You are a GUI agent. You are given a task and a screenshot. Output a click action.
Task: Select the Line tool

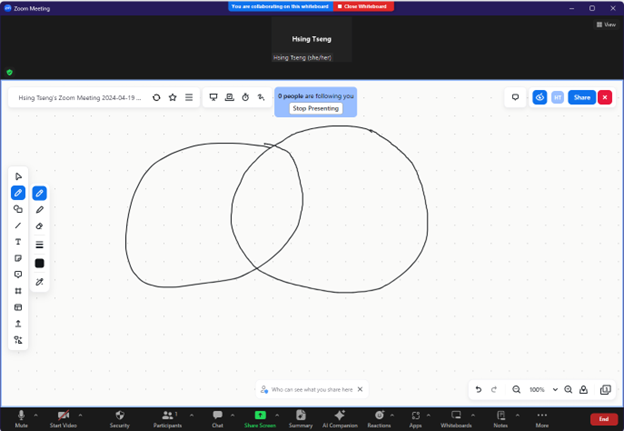(18, 226)
